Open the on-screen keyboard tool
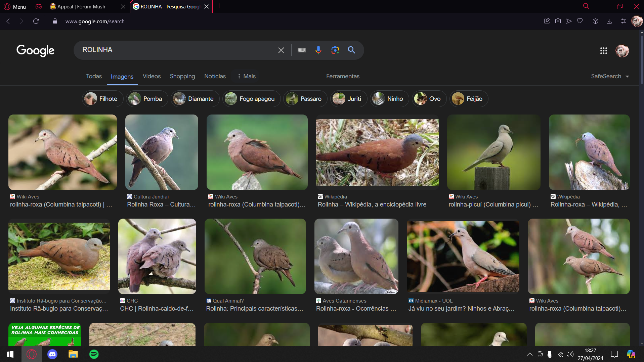 click(x=302, y=50)
